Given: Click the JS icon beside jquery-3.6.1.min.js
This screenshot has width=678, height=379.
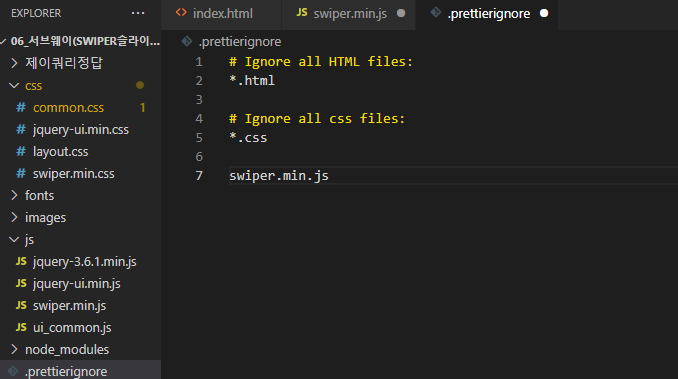Looking at the screenshot, I should point(21,261).
